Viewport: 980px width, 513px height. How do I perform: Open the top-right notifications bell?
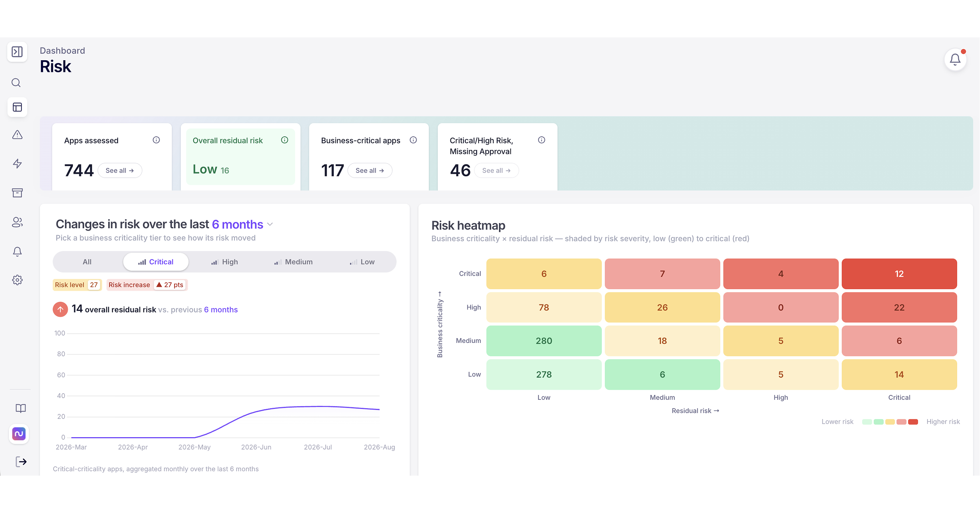[x=955, y=60]
